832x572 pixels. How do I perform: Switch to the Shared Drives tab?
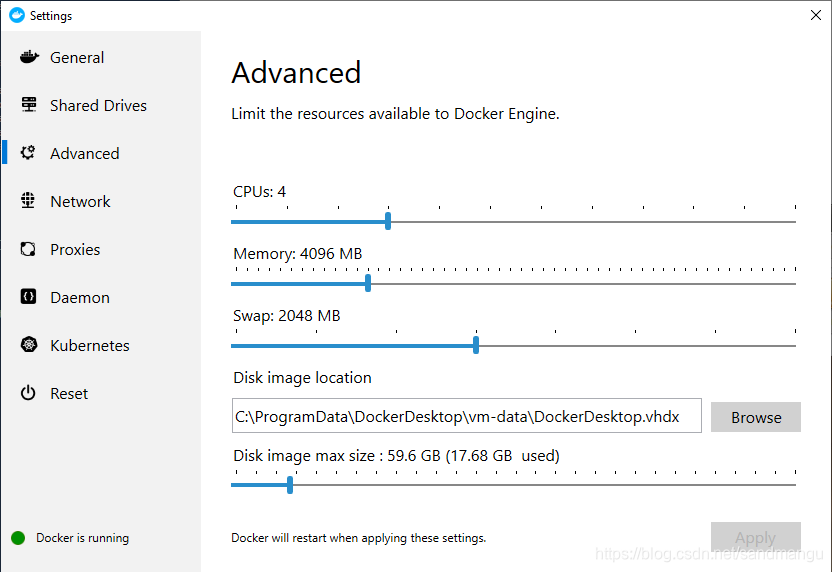tap(98, 105)
